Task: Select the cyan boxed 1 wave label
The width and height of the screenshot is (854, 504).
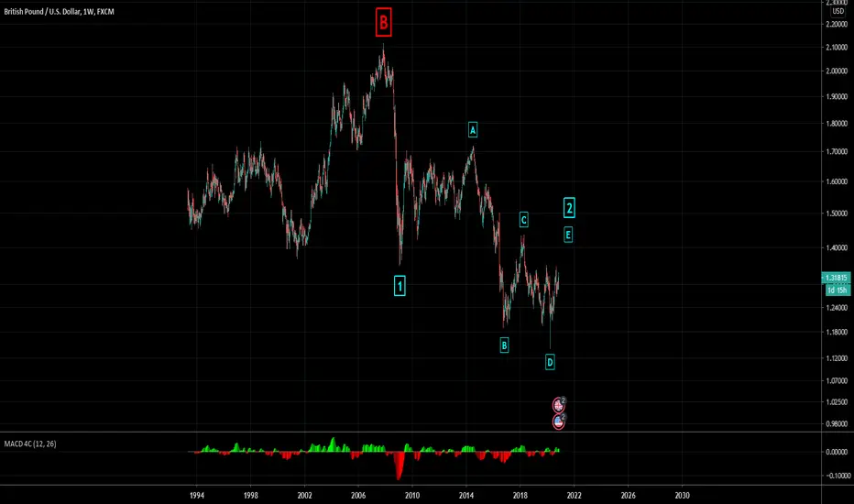Action: click(x=400, y=286)
